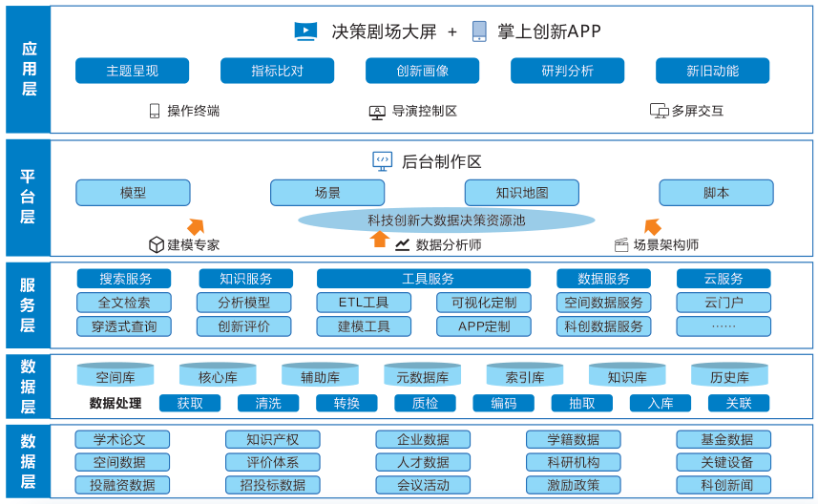Click the 多屏交互 multi-screen icon
The image size is (818, 504).
point(659,111)
